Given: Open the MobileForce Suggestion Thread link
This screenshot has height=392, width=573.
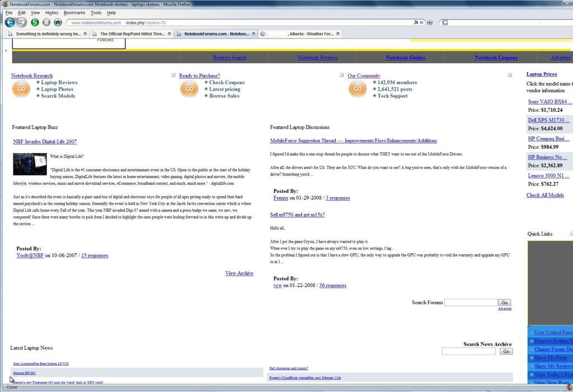Looking at the screenshot, I should [354, 141].
